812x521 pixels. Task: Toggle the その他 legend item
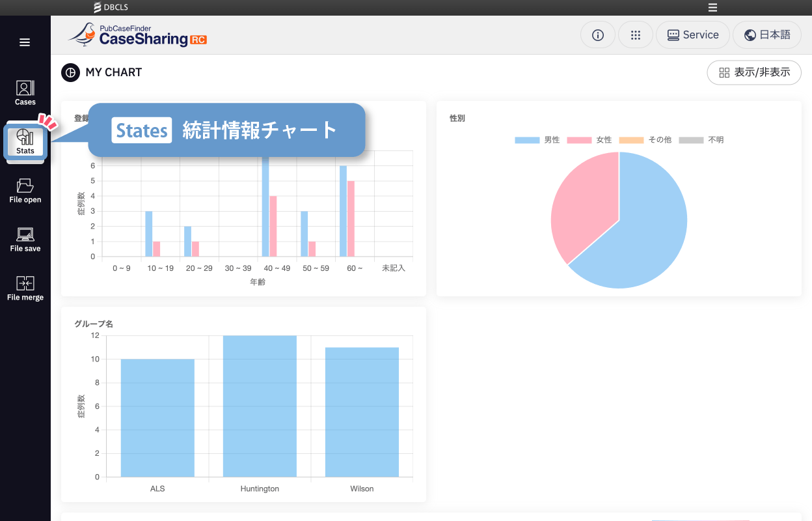click(x=645, y=140)
